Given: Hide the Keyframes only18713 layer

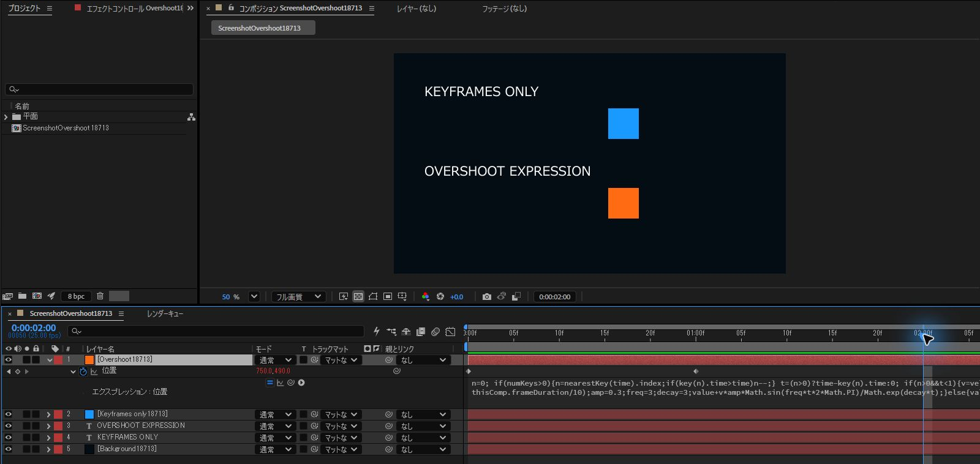Looking at the screenshot, I should [x=9, y=414].
